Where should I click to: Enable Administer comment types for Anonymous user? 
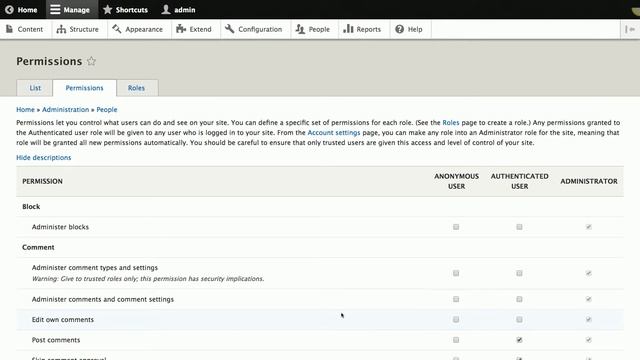pyautogui.click(x=456, y=273)
